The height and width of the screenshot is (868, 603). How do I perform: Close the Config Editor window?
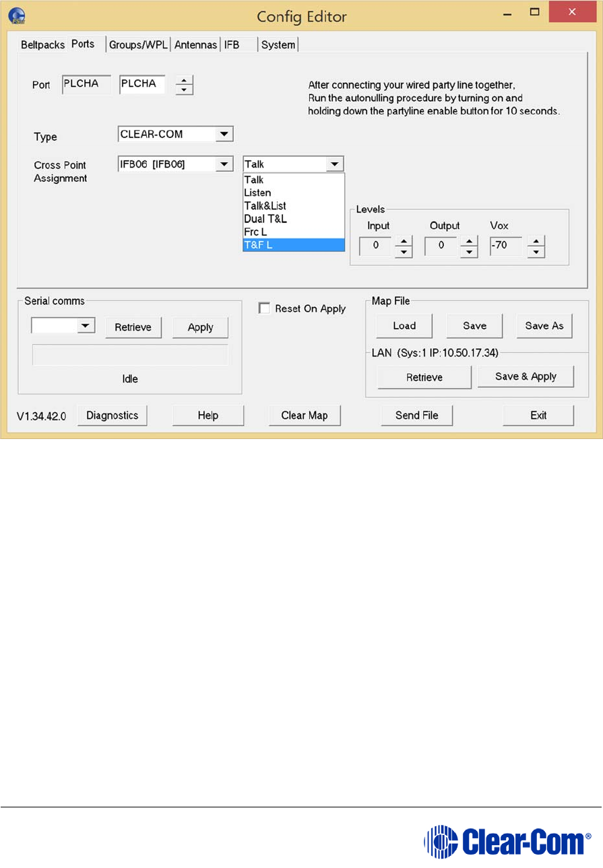573,11
